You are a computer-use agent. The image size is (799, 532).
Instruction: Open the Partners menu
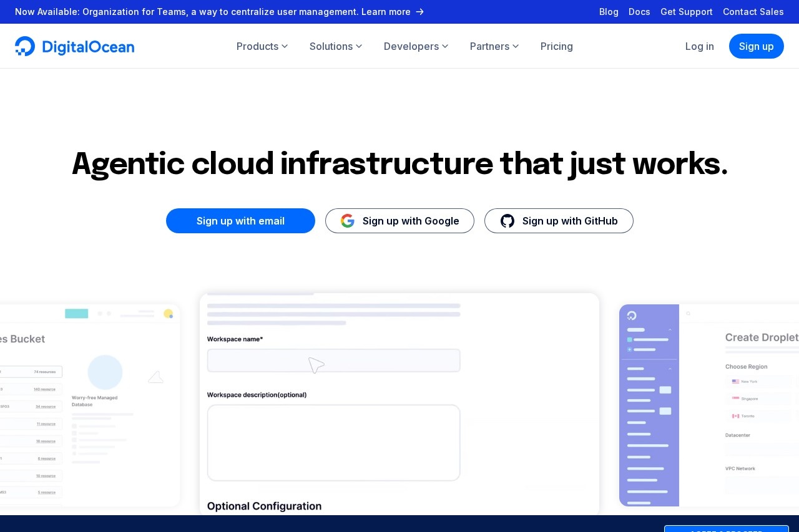494,46
